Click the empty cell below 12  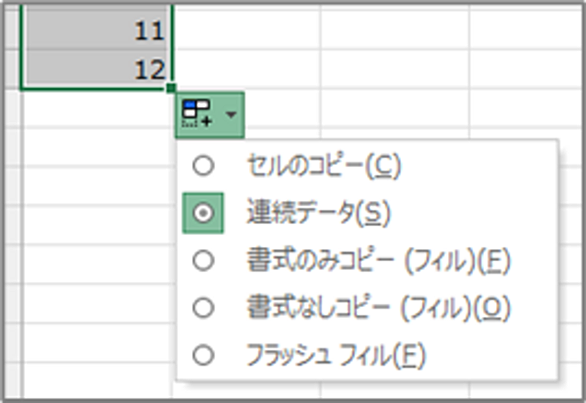pos(98,108)
